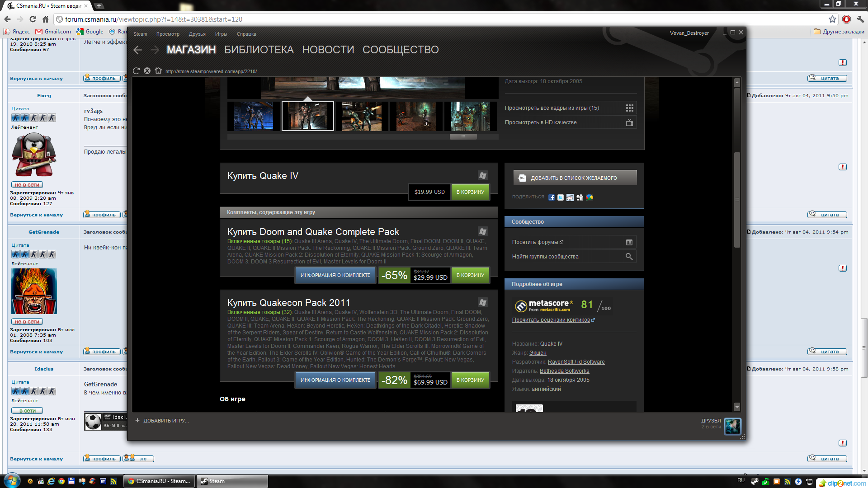Click the forums list icon

coord(629,242)
